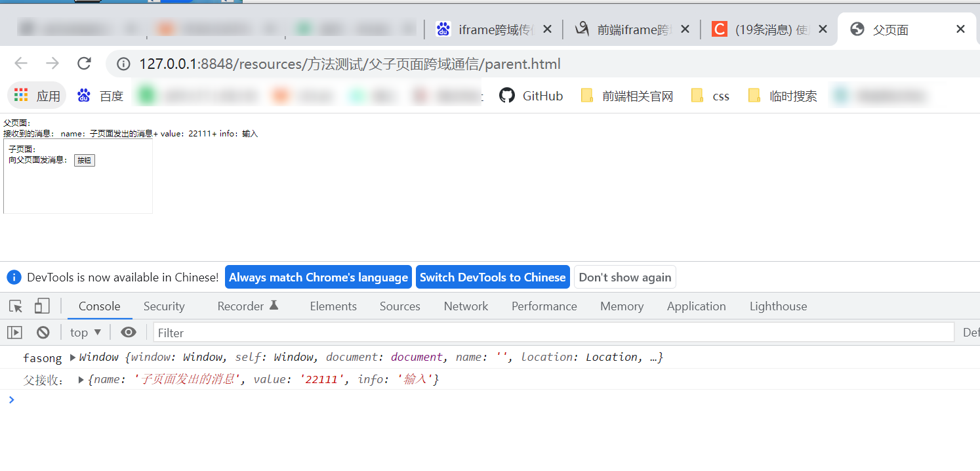Reload the parent.html page
This screenshot has height=471, width=980.
pyautogui.click(x=84, y=63)
